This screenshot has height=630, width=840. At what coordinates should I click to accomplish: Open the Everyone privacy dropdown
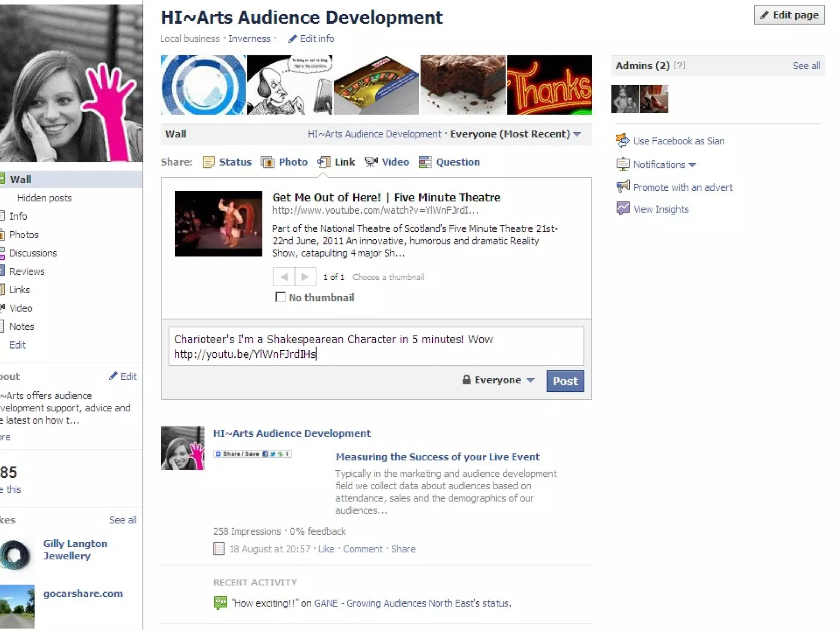tap(498, 380)
